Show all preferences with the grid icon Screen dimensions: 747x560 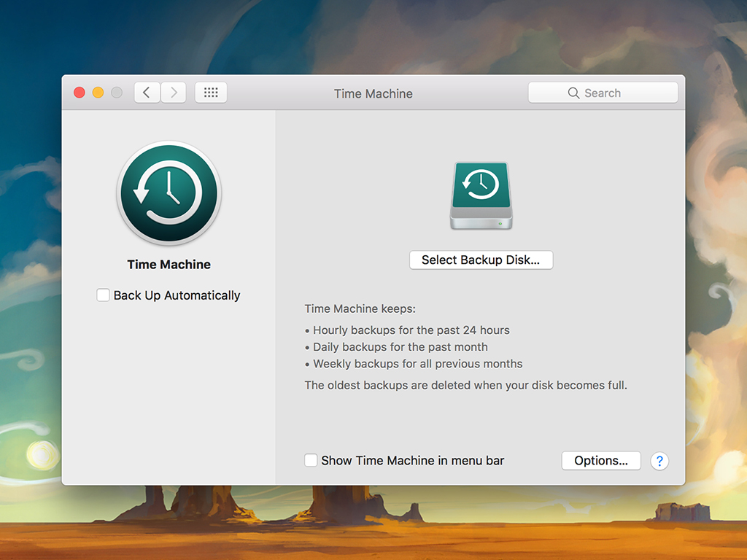[x=211, y=93]
